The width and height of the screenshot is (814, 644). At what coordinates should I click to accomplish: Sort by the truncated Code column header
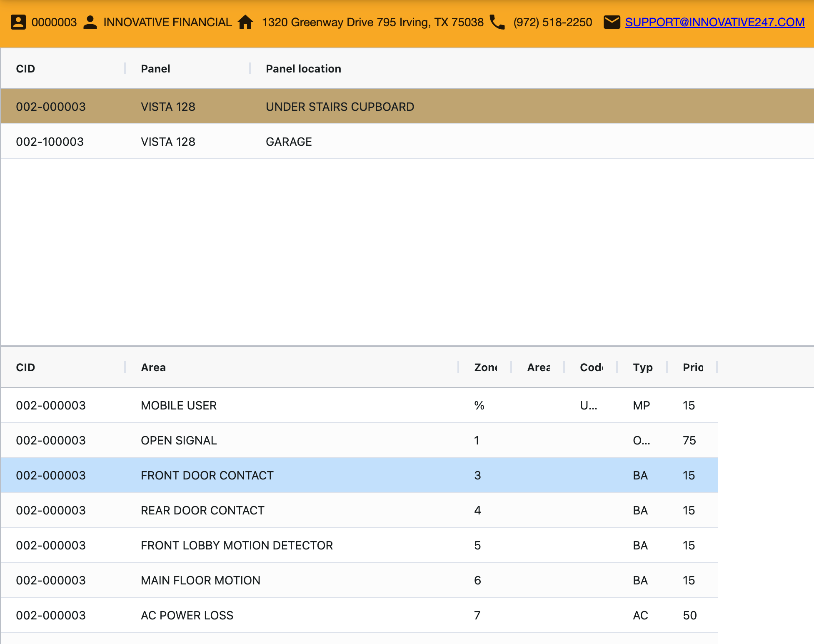coord(592,367)
